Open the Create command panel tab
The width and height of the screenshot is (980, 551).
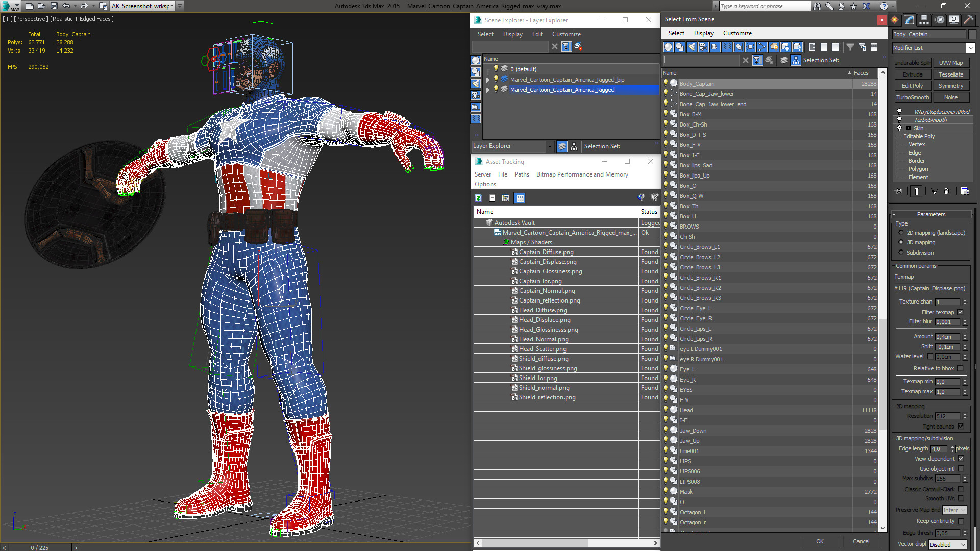click(x=895, y=20)
